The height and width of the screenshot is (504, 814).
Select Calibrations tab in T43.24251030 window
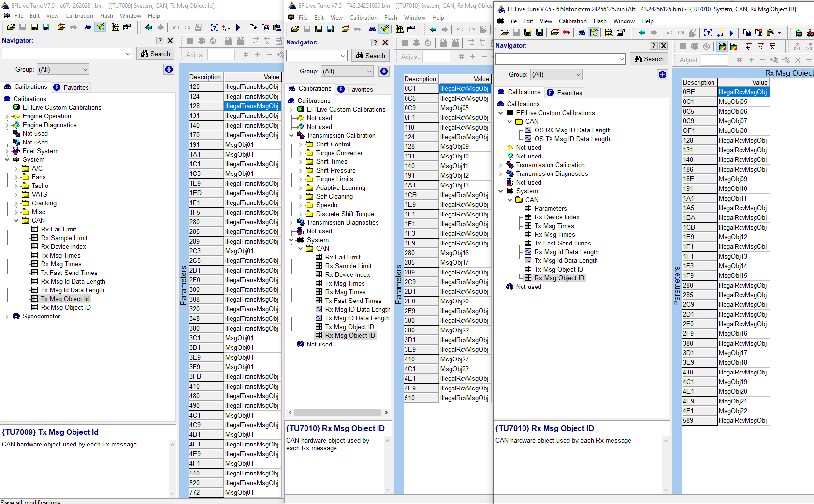(310, 89)
